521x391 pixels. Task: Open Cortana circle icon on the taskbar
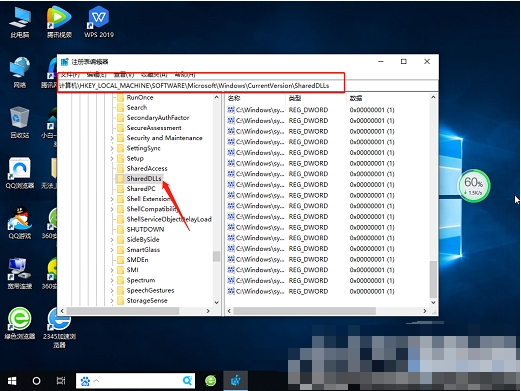pyautogui.click(x=36, y=381)
